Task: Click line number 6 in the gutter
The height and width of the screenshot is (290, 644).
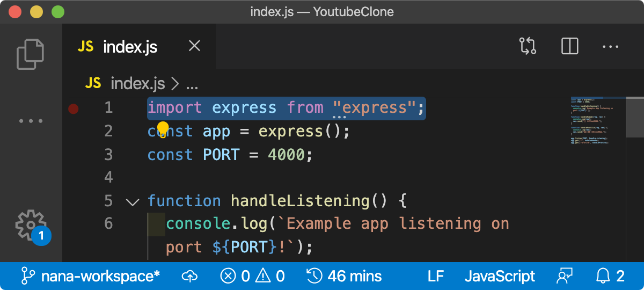Action: coord(108,223)
